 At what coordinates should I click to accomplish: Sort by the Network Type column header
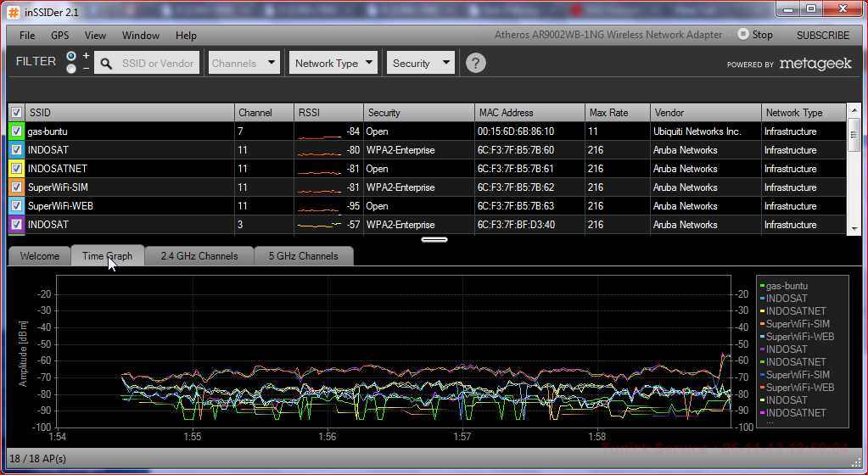(x=804, y=112)
